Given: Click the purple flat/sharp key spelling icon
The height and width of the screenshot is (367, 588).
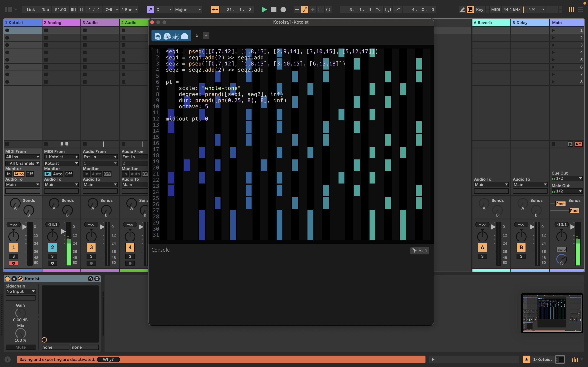Looking at the screenshot, I should 150,10.
